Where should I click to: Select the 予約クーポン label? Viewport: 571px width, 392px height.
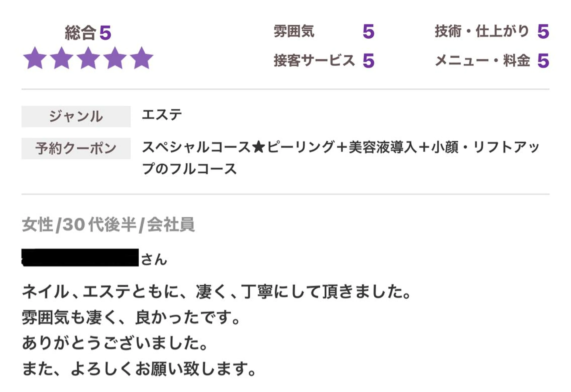(x=76, y=148)
